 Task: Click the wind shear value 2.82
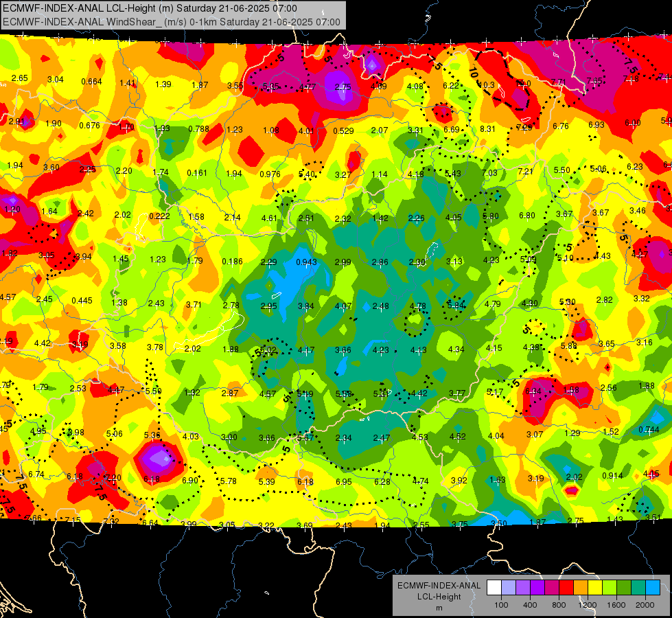[604, 299]
